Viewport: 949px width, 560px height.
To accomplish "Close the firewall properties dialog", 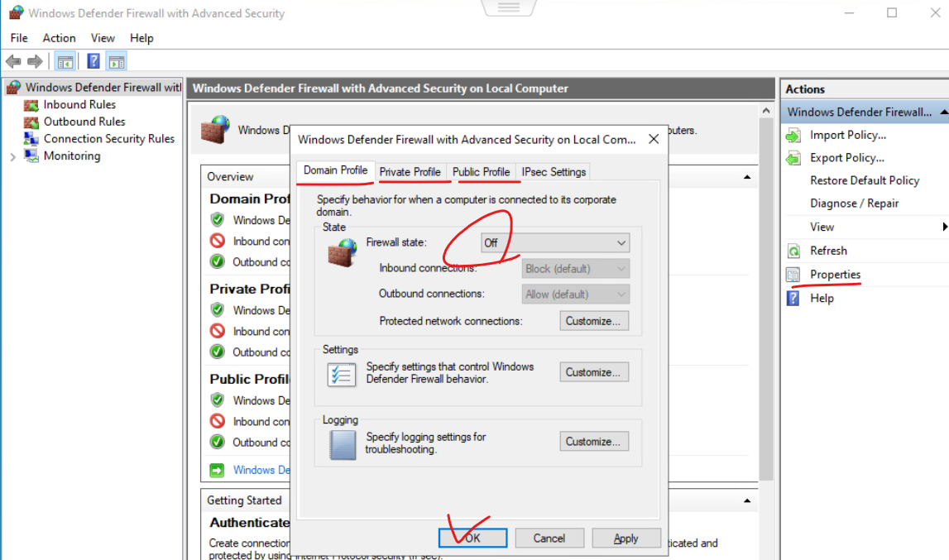I will coord(653,139).
